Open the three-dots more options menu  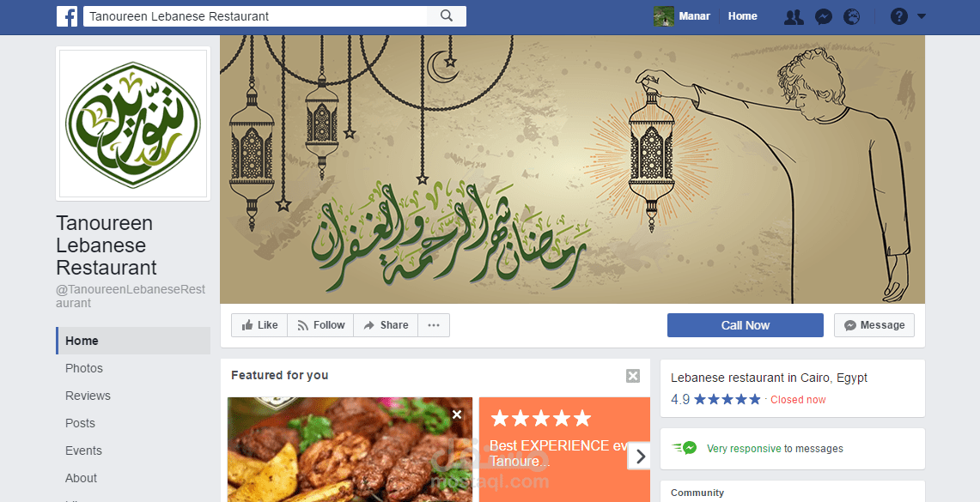pos(434,325)
